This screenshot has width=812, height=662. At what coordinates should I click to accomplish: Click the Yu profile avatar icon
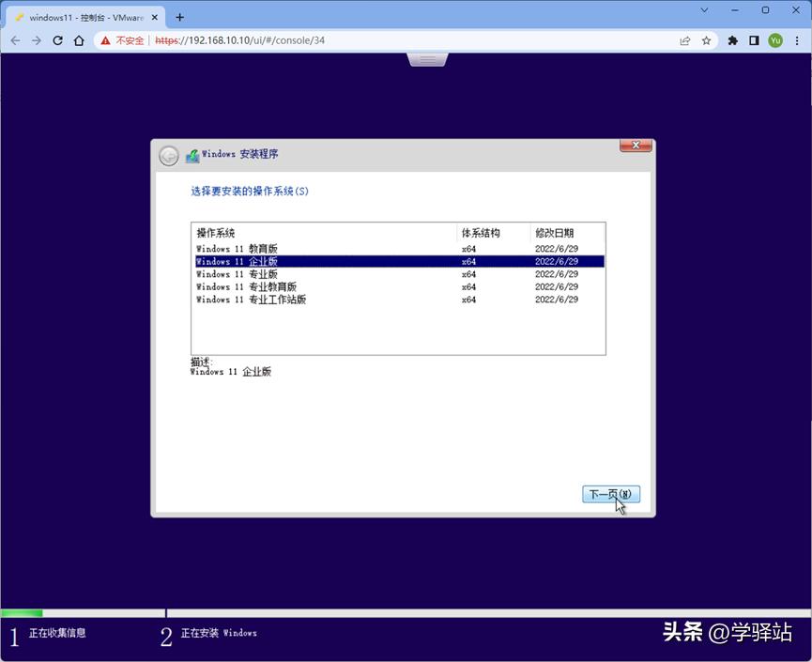[x=776, y=40]
